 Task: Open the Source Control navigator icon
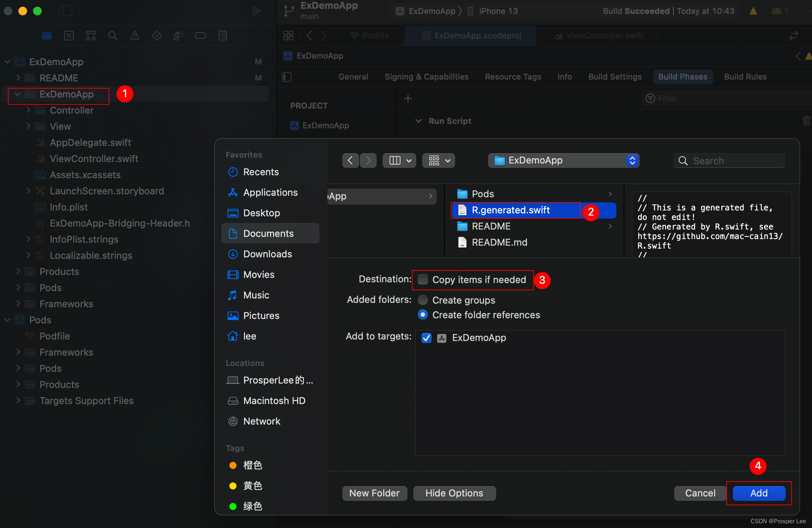(x=69, y=36)
